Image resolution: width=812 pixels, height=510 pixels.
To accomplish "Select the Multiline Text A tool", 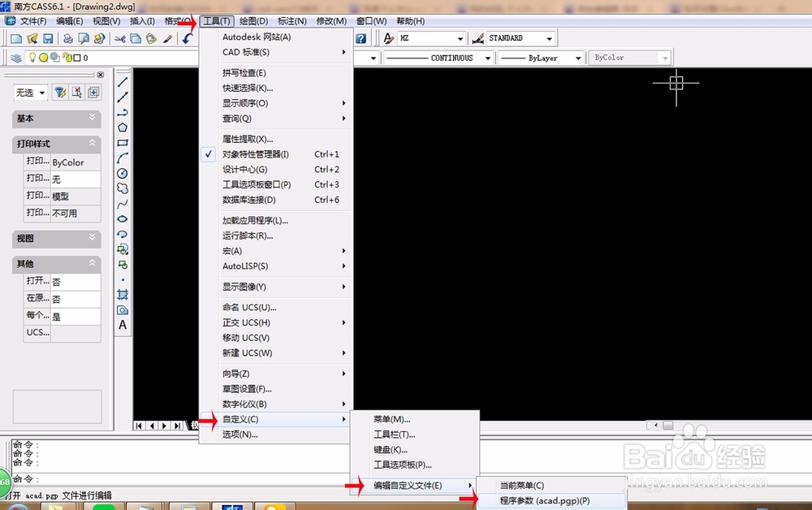I will [123, 325].
